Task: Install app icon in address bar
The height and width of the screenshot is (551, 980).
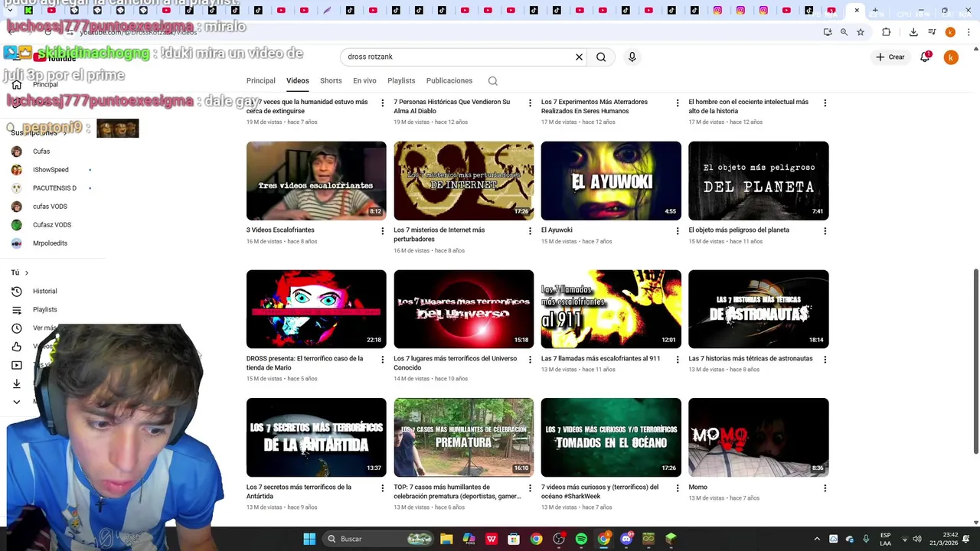Action: coord(828,32)
